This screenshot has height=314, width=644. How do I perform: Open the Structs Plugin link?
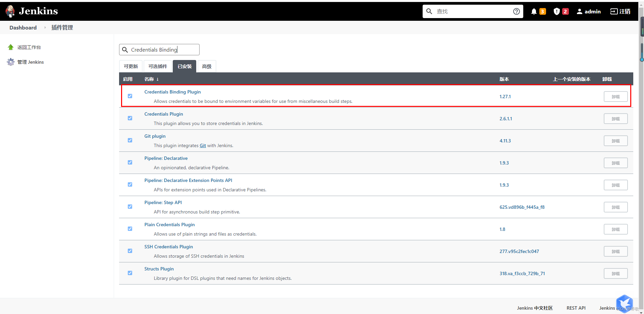[x=159, y=269]
